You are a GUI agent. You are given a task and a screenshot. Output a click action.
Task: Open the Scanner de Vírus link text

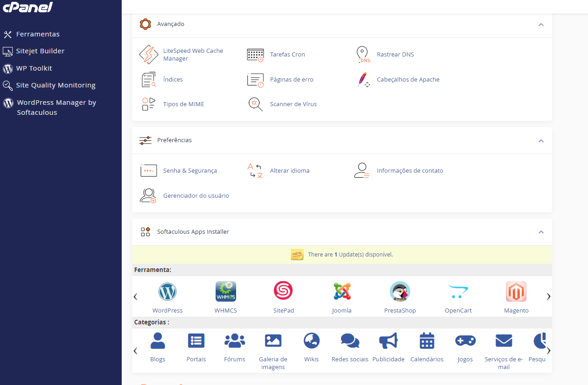[293, 104]
